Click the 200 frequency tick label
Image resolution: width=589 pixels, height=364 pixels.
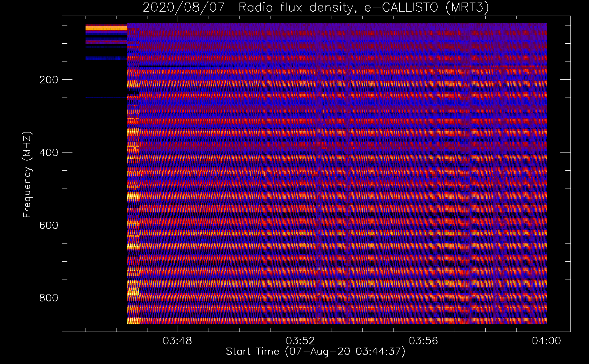click(x=49, y=80)
